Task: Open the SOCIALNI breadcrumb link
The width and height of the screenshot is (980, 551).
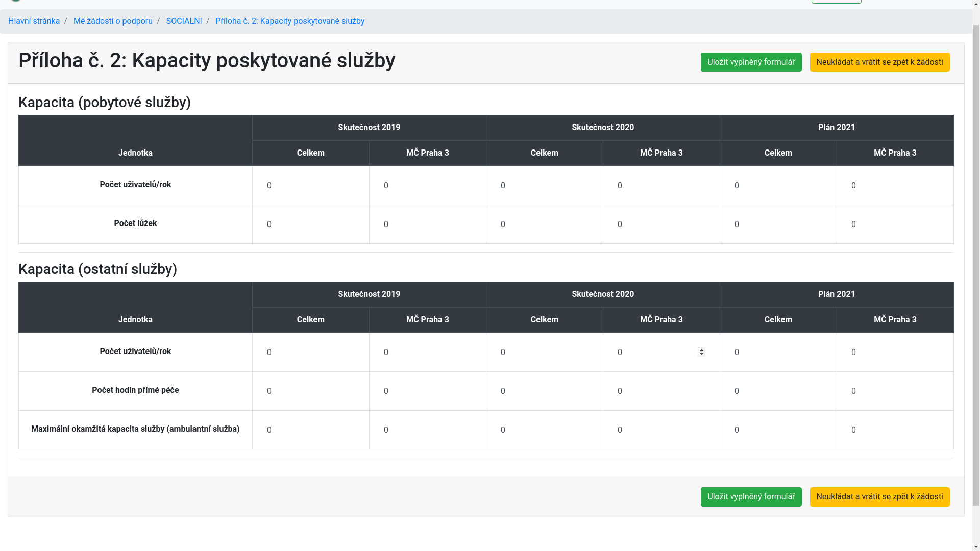Action: point(184,21)
